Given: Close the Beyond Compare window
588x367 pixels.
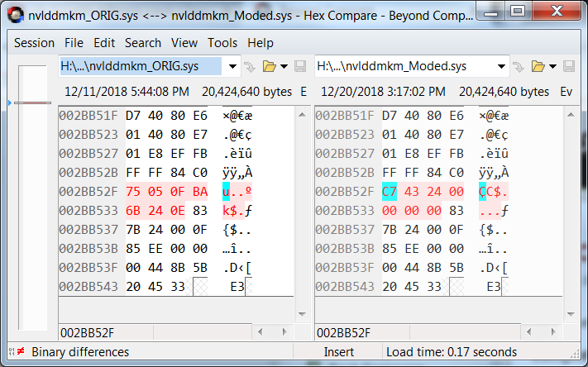Looking at the screenshot, I should [557, 12].
